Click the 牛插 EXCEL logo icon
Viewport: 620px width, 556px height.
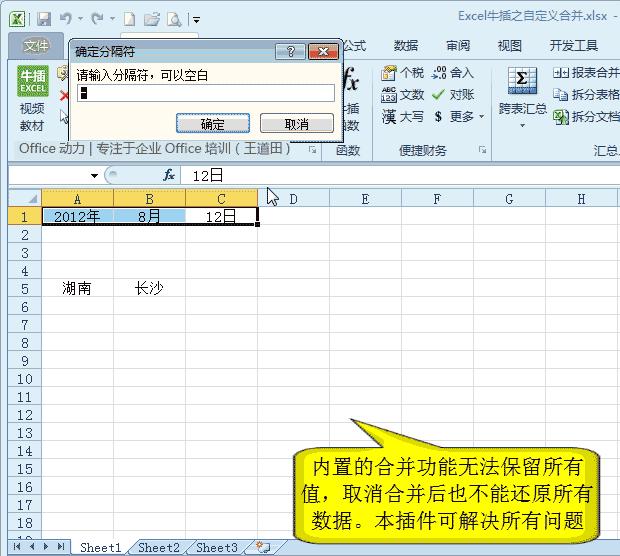[33, 81]
